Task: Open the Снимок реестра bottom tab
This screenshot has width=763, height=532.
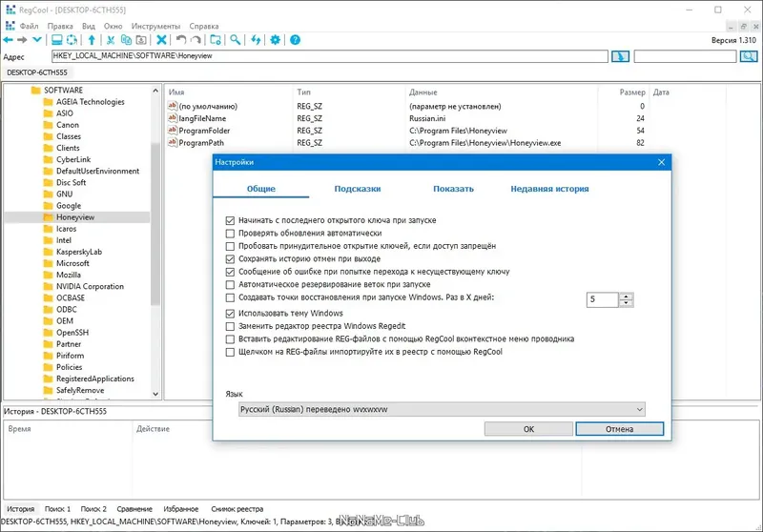Action: pos(237,509)
